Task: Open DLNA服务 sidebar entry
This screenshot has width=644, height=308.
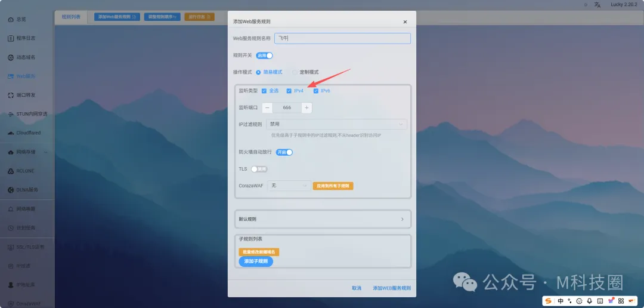Action: [x=23, y=190]
